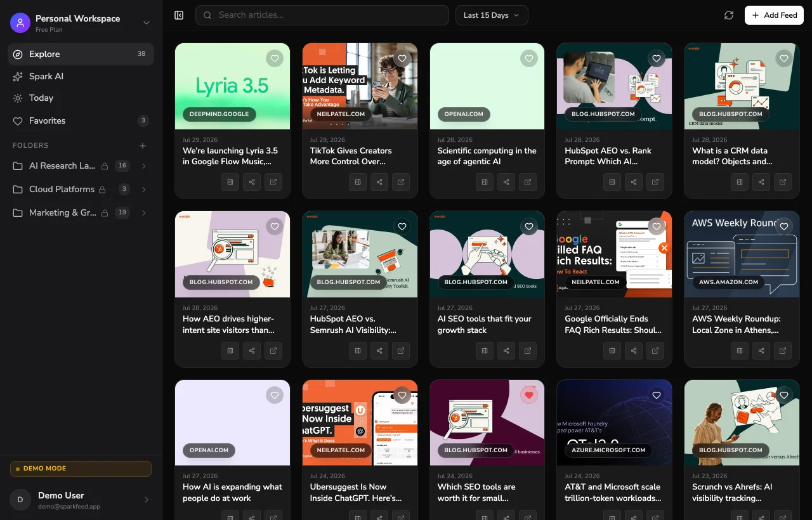Share HubSpot AEO vs. Rank Prompt article

[x=634, y=182]
